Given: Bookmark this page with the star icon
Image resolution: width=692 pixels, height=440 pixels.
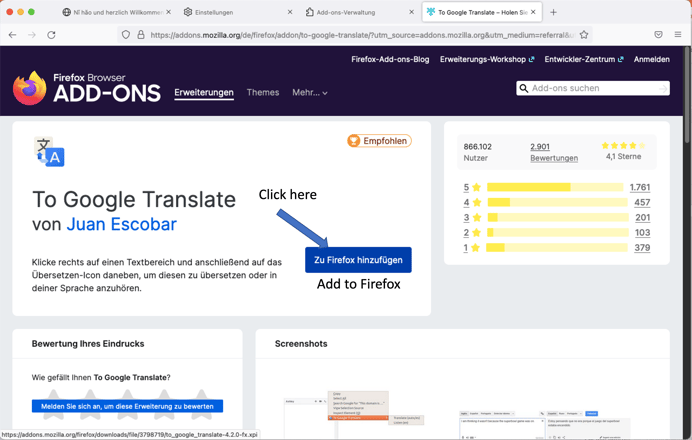Looking at the screenshot, I should pos(584,34).
